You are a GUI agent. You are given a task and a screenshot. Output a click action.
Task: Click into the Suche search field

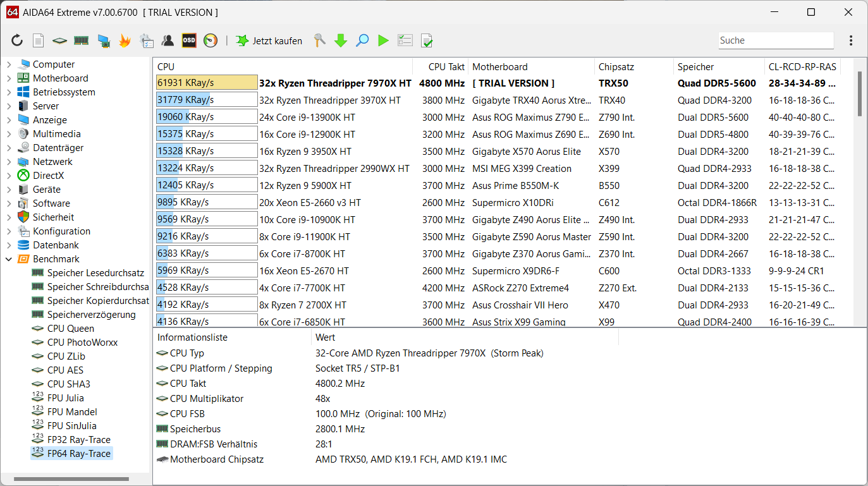click(776, 40)
